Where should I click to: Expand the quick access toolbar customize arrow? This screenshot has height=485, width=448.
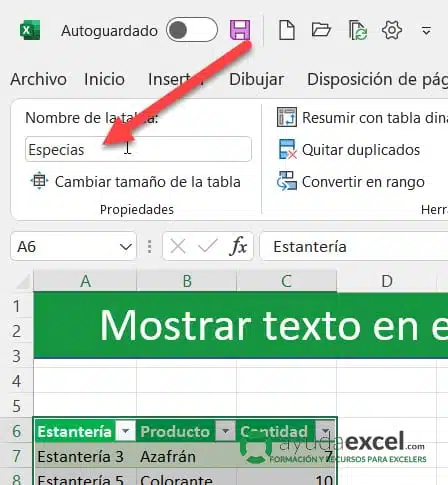(x=426, y=31)
